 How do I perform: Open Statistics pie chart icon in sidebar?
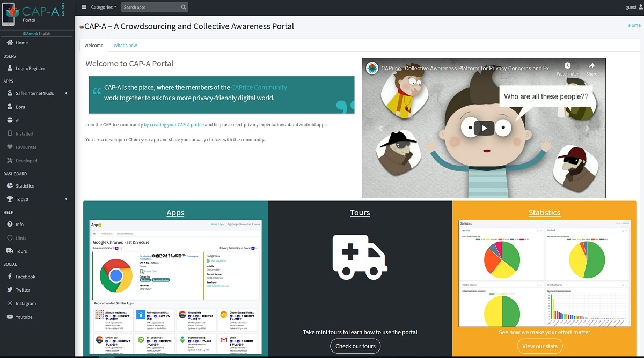coord(10,186)
